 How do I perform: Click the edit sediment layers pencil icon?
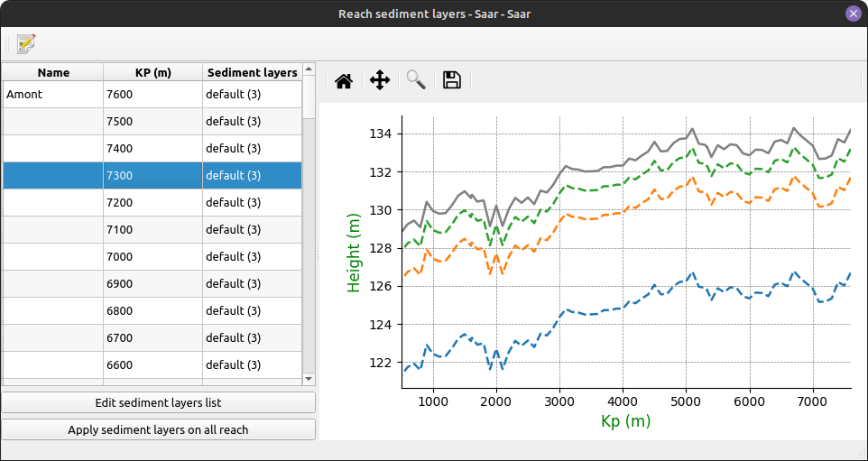(x=26, y=43)
